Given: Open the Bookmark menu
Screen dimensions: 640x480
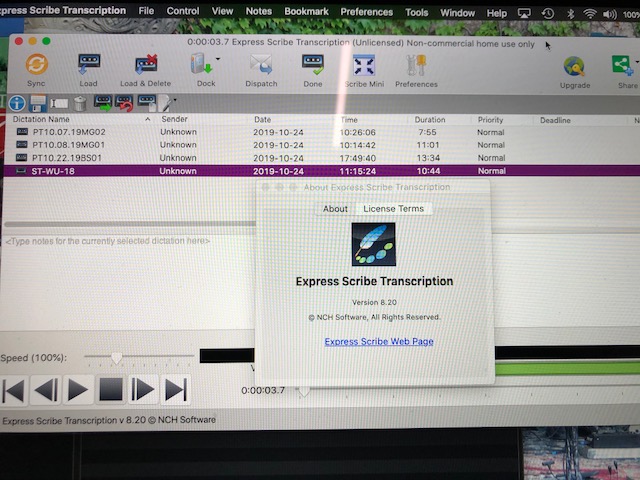Looking at the screenshot, I should click(304, 12).
